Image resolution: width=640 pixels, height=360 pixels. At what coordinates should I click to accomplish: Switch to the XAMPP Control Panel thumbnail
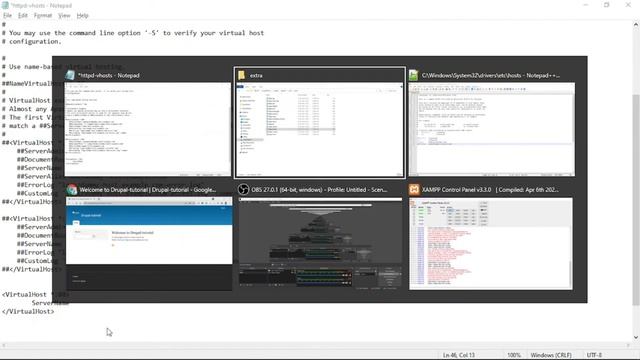coord(491,244)
